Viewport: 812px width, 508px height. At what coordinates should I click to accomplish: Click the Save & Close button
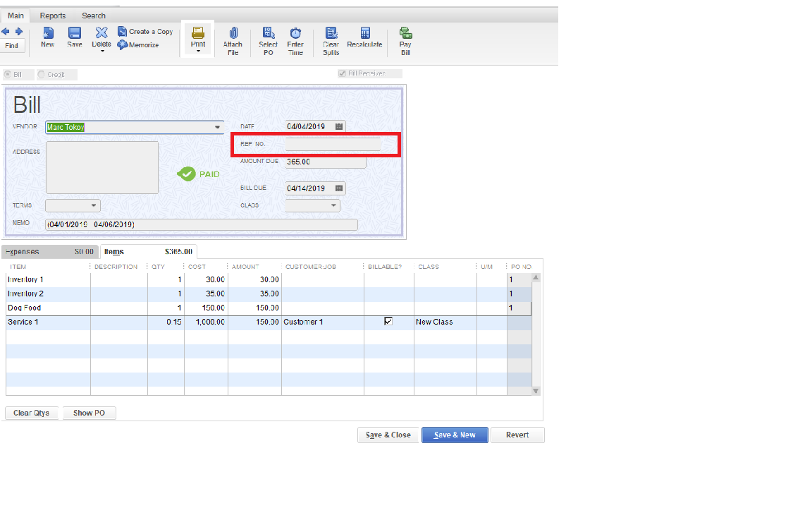pos(388,435)
